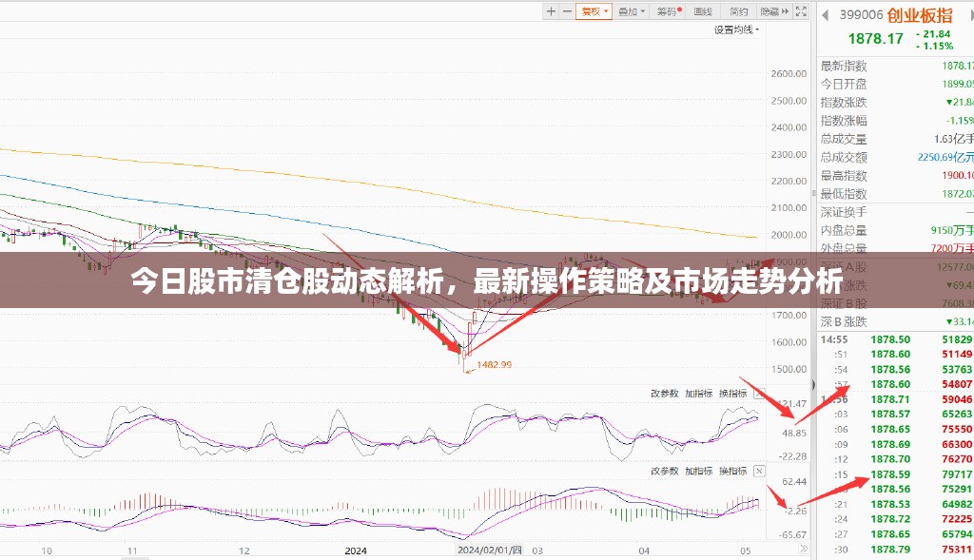Click the 深B涨跌 row

896,321
